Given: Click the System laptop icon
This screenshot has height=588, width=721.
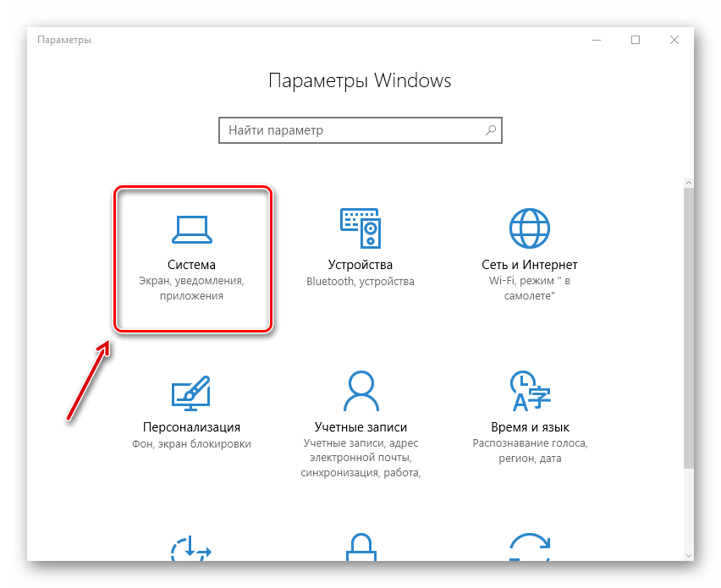Looking at the screenshot, I should click(191, 228).
